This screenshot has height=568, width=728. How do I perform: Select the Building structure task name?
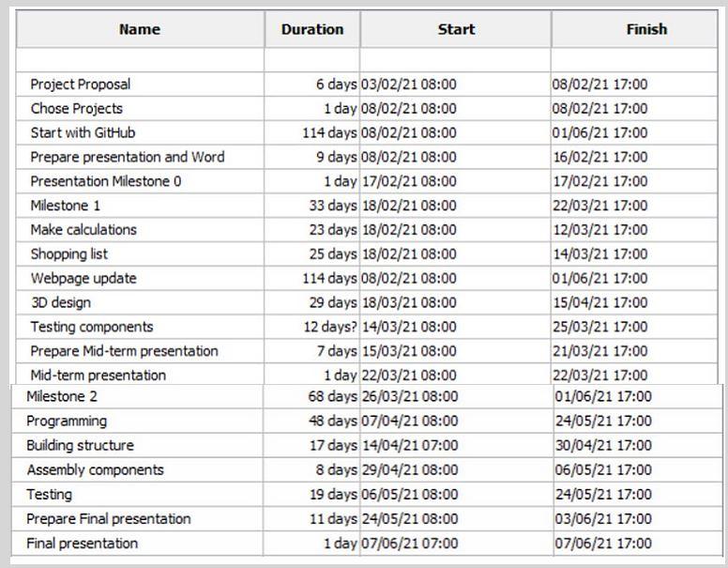coord(80,445)
